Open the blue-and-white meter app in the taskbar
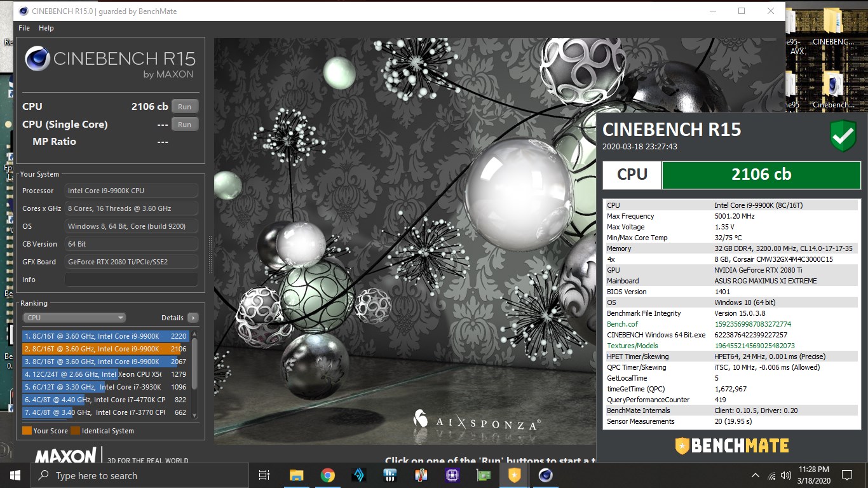Viewport: 868px width, 488px height. pyautogui.click(x=390, y=475)
